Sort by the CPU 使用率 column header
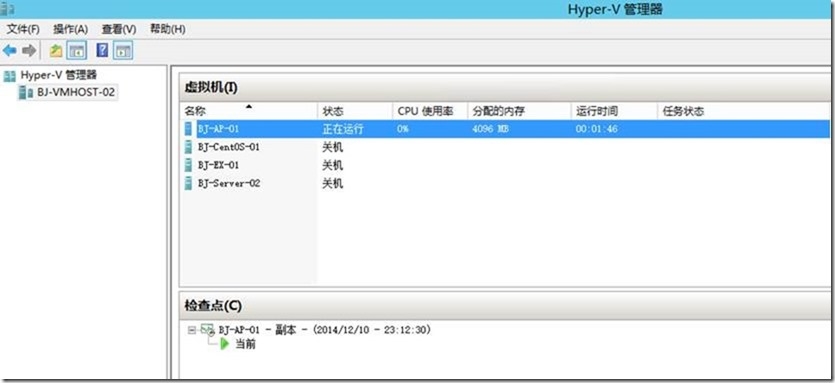The width and height of the screenshot is (835, 383). click(x=430, y=111)
